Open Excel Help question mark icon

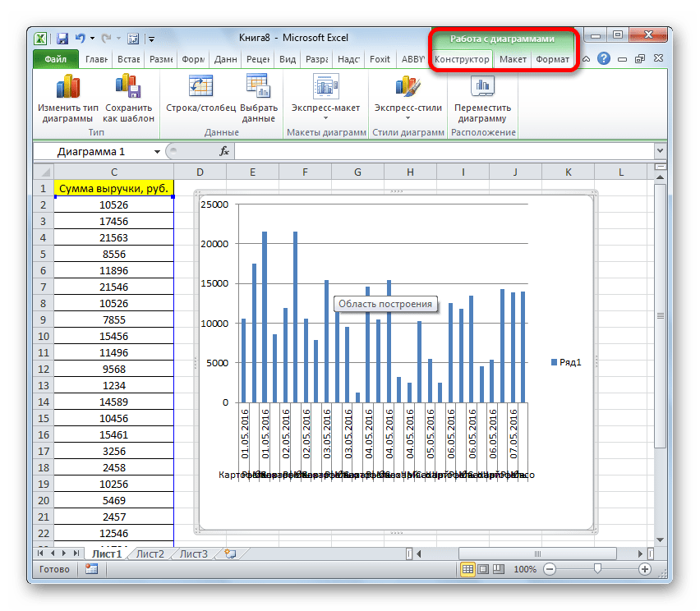[x=604, y=59]
